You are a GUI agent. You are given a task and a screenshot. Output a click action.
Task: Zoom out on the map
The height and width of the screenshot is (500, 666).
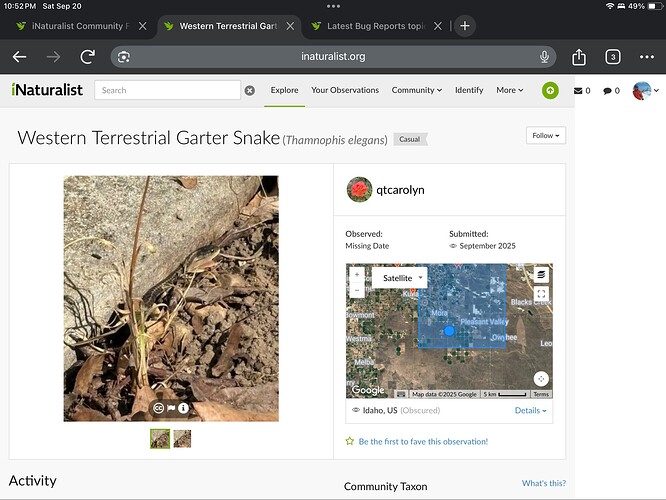point(357,290)
